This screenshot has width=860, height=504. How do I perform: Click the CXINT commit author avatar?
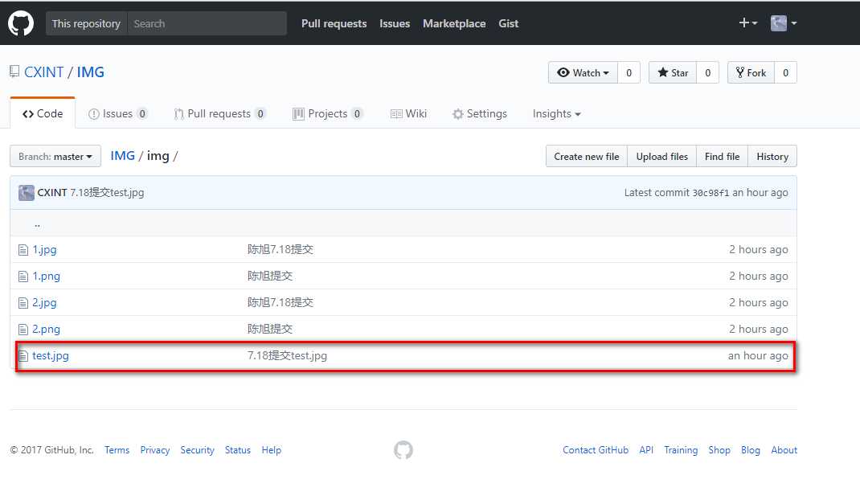click(x=27, y=193)
